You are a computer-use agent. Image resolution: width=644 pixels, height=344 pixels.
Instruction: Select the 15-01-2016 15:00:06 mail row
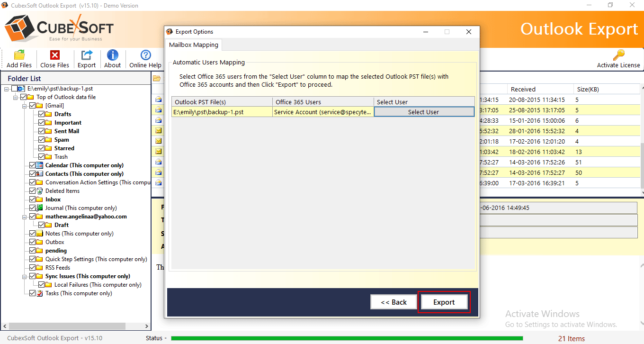point(559,120)
